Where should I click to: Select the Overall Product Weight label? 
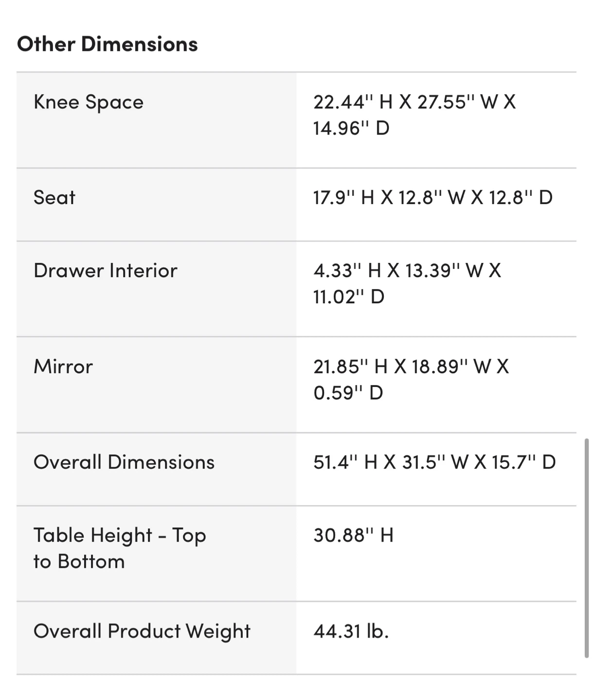click(142, 631)
